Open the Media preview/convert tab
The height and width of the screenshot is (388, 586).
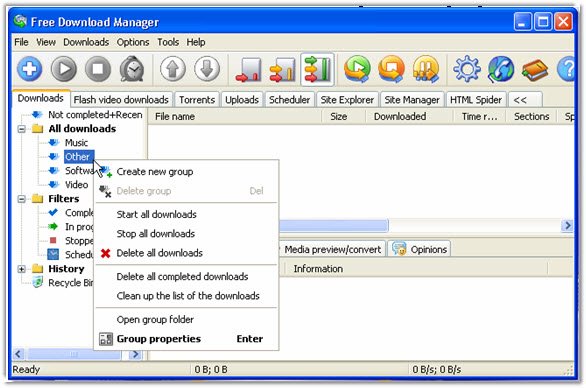332,249
